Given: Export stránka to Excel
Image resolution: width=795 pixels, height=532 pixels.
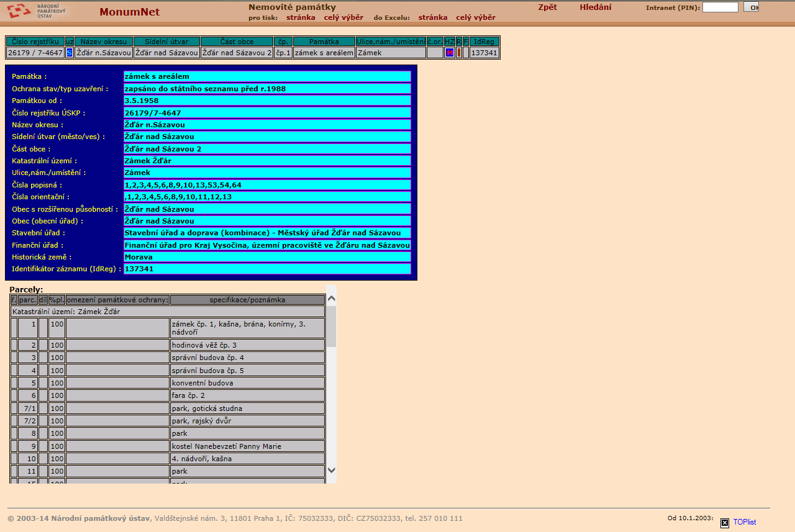Looking at the screenshot, I should 433,17.
